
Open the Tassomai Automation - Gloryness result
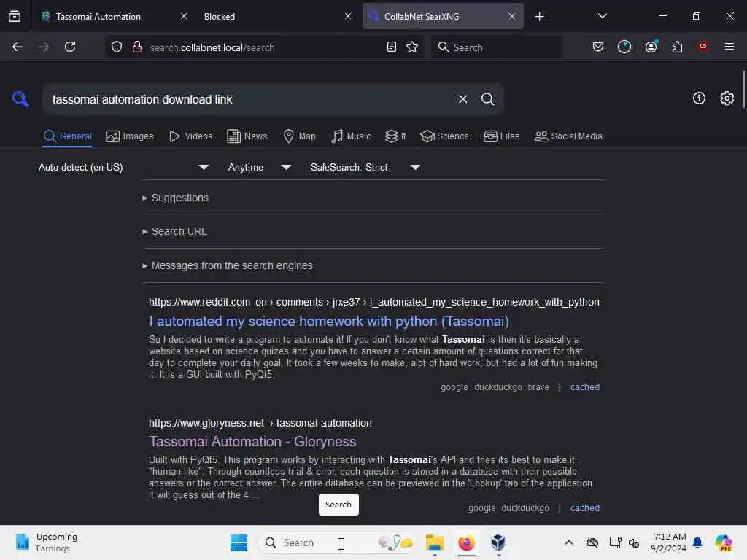(x=252, y=442)
